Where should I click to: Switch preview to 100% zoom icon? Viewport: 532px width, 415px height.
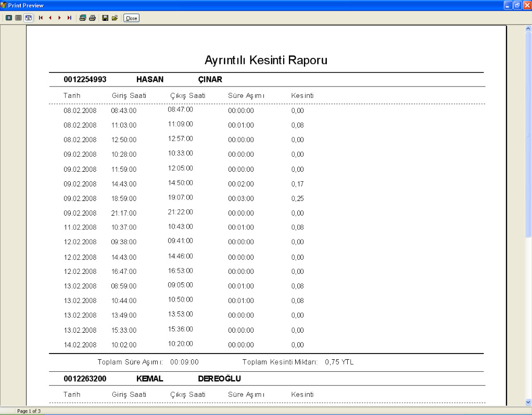[x=18, y=18]
